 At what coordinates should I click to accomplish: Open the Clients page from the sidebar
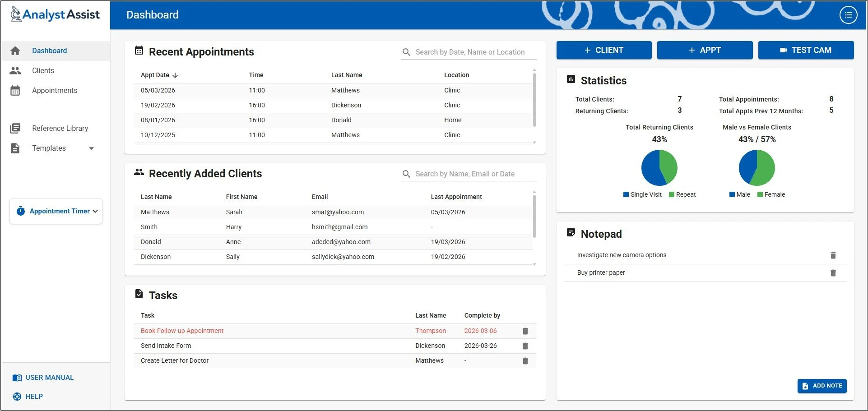[43, 70]
